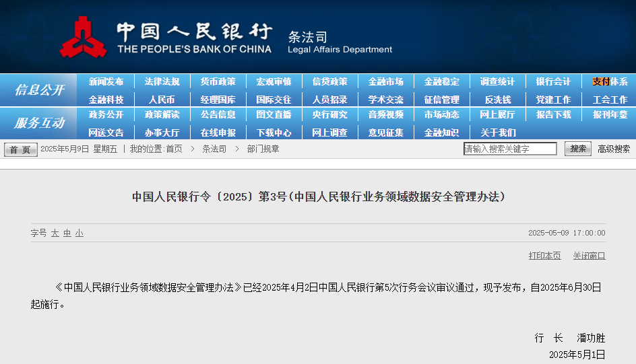Viewport: 636px width, 364px height.
Task: Click the People's Bank of China red logo
Action: (83, 37)
